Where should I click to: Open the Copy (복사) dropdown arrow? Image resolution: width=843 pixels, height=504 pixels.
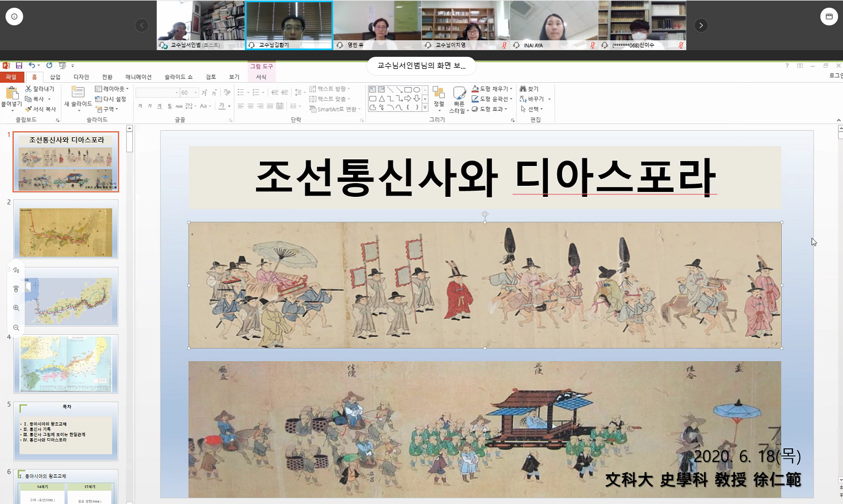[x=49, y=99]
